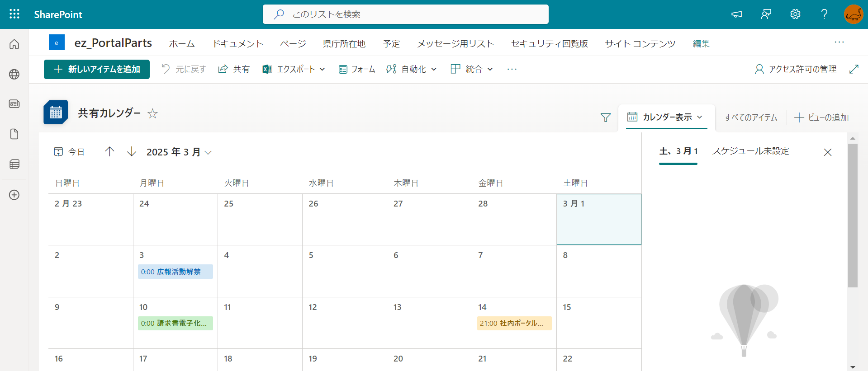Open セキュリティ回覧版 in site navigation
The width and height of the screenshot is (868, 371).
pyautogui.click(x=550, y=44)
